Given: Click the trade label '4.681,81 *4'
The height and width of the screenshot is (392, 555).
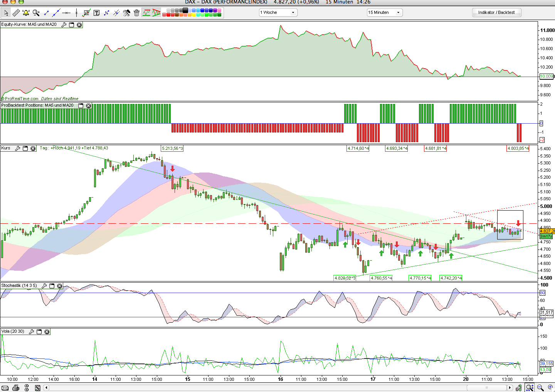Looking at the screenshot, I should pyautogui.click(x=436, y=148).
